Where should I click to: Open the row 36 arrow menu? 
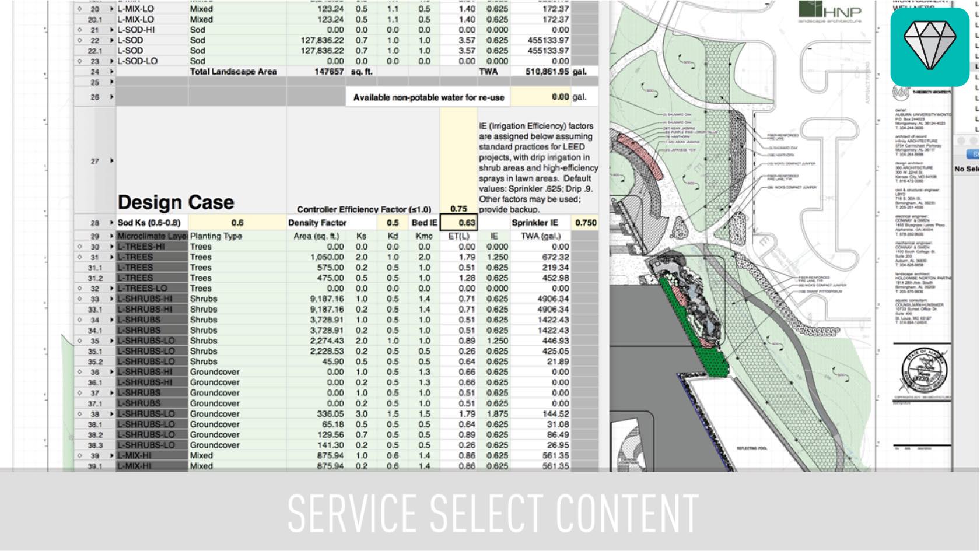pyautogui.click(x=111, y=372)
